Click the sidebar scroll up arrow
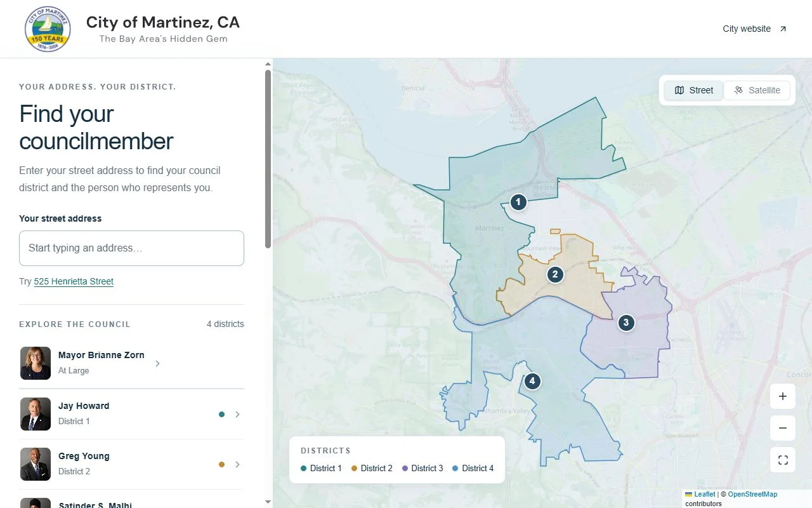The image size is (812, 508). click(x=268, y=63)
